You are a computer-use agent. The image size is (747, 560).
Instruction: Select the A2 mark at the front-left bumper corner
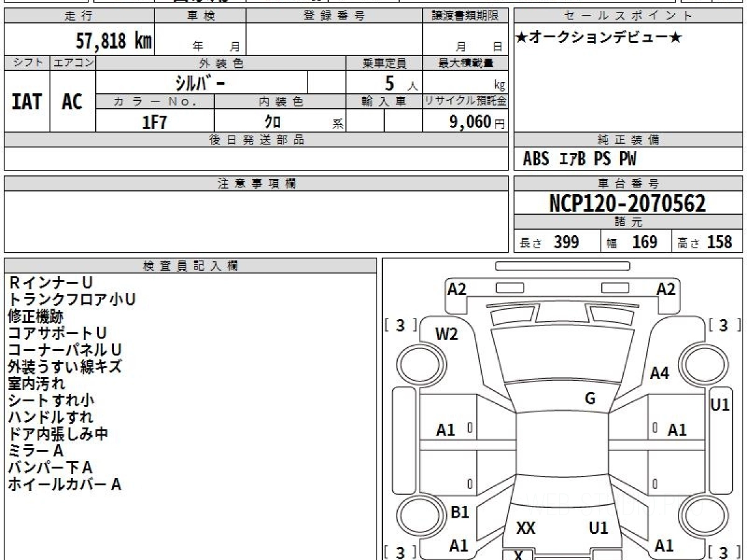pyautogui.click(x=457, y=289)
